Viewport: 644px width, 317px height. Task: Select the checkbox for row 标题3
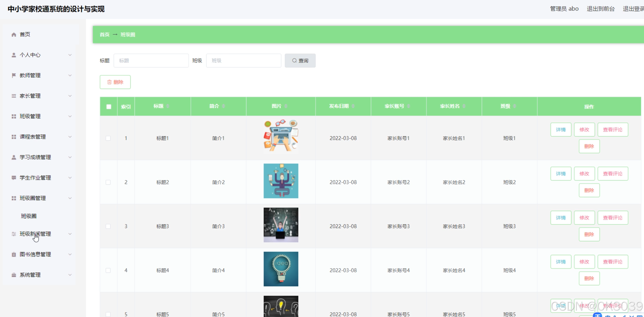(108, 226)
